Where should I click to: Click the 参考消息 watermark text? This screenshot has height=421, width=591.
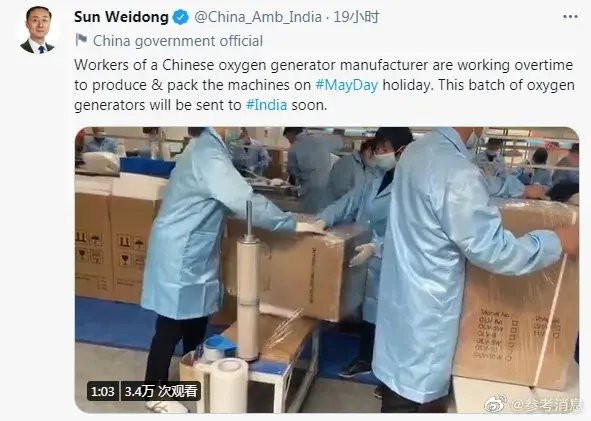pyautogui.click(x=547, y=405)
